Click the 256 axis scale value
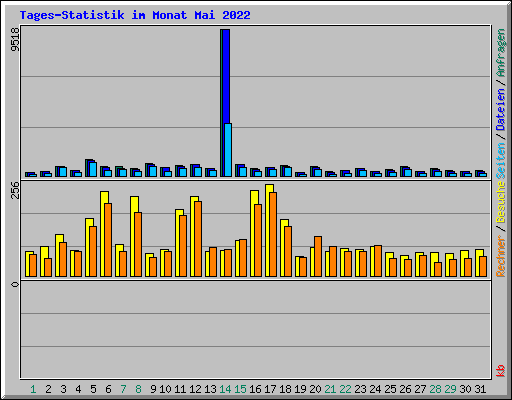This screenshot has height=400, width=512. [x=15, y=190]
